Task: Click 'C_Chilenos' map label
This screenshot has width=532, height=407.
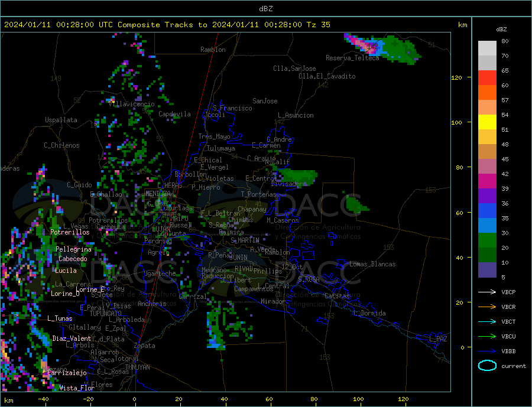Action: click(61, 145)
